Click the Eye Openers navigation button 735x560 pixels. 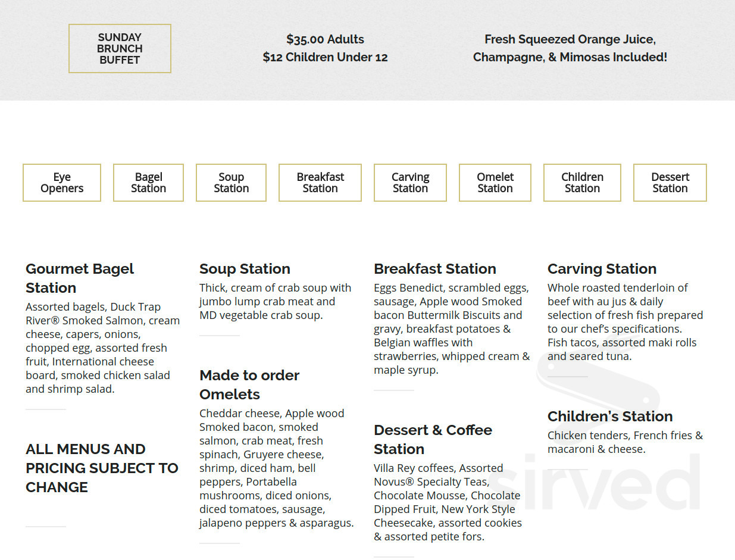61,182
